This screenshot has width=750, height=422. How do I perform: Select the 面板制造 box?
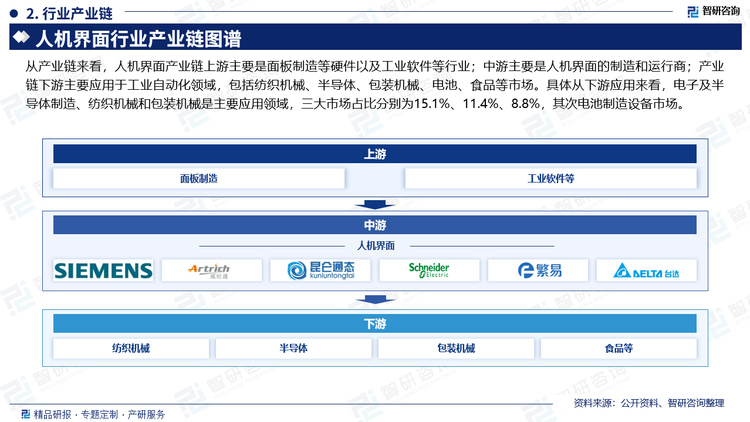coord(199,178)
